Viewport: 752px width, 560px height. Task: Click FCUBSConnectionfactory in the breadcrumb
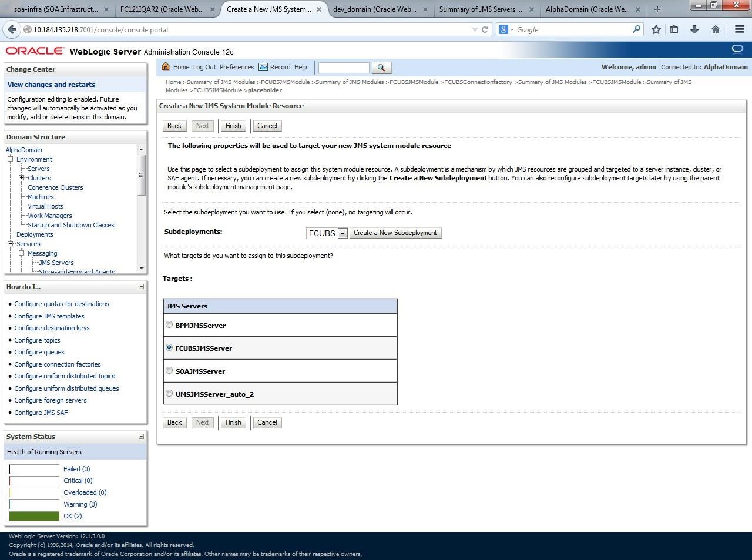478,82
